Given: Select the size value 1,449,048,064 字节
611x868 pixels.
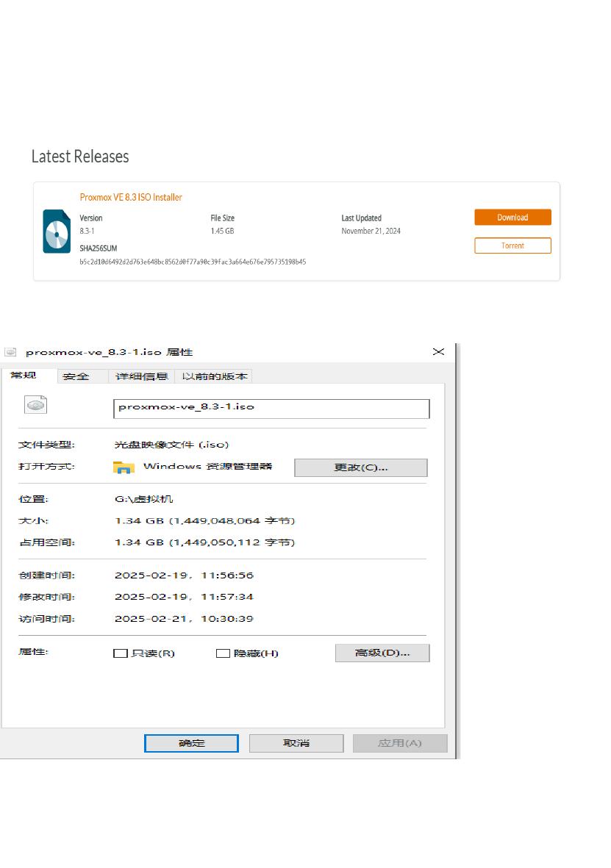Looking at the screenshot, I should click(x=234, y=521).
